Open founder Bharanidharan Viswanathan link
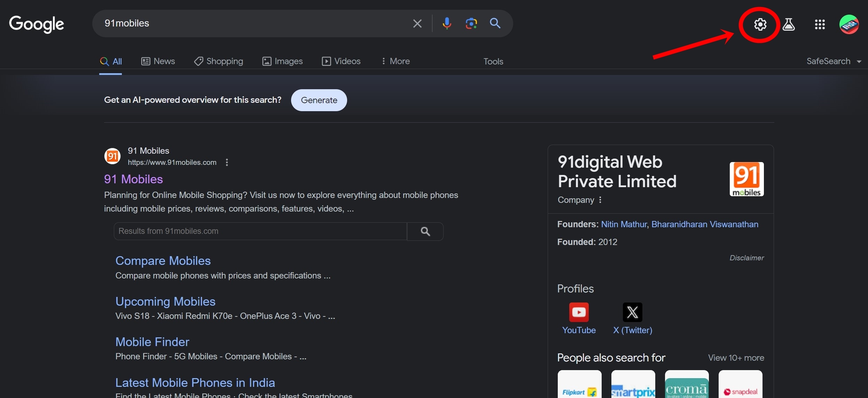Image resolution: width=868 pixels, height=398 pixels. [705, 224]
